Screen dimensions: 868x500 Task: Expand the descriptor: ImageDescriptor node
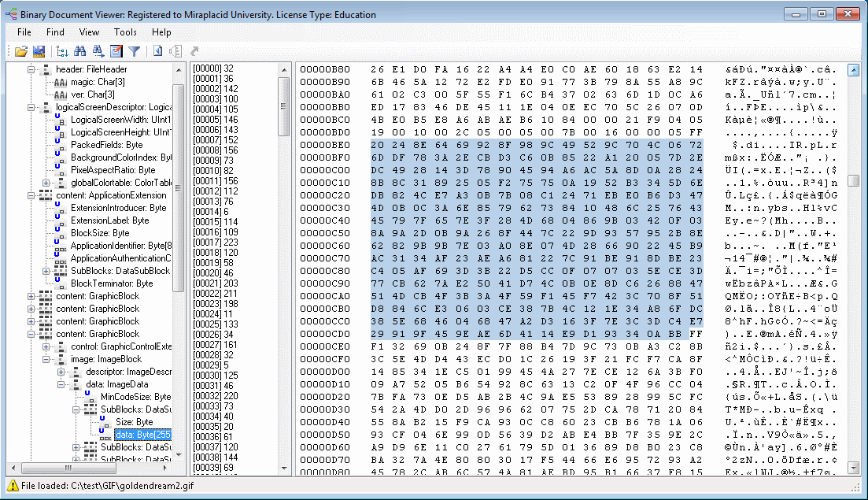61,372
